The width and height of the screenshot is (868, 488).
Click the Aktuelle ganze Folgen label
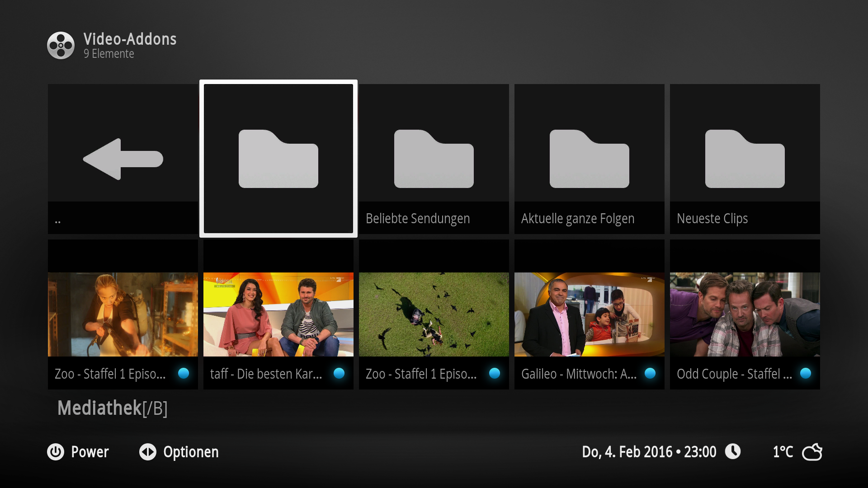[578, 219]
